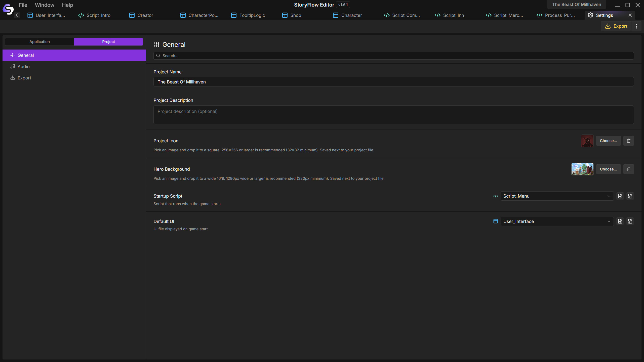The height and width of the screenshot is (362, 644).
Task: Click the General sliders icon in sidebar
Action: [13, 55]
